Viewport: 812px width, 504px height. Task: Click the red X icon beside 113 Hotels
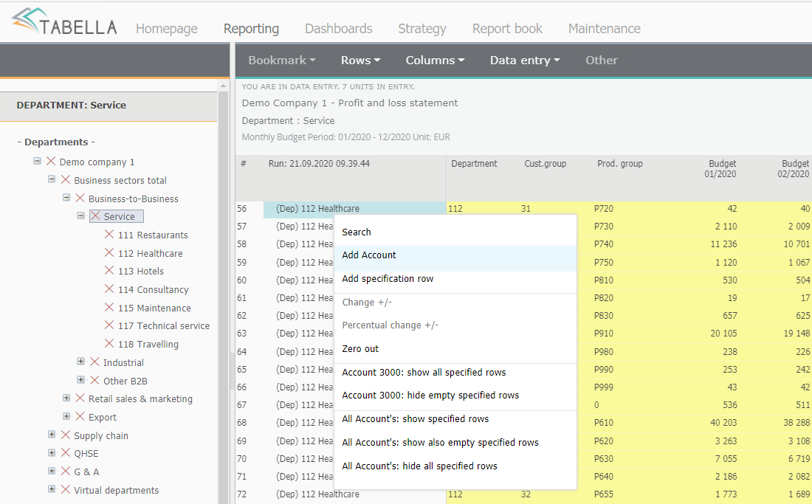pyautogui.click(x=109, y=271)
